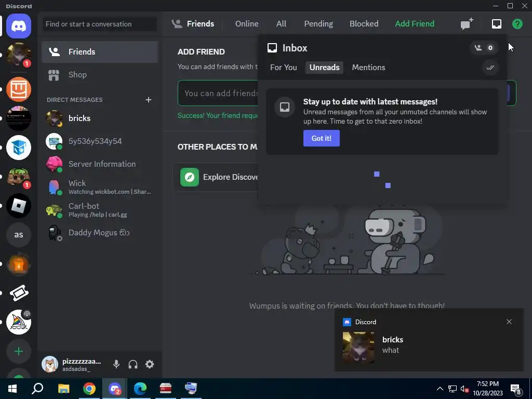
Task: Open the Wick bot conversation
Action: (x=100, y=187)
